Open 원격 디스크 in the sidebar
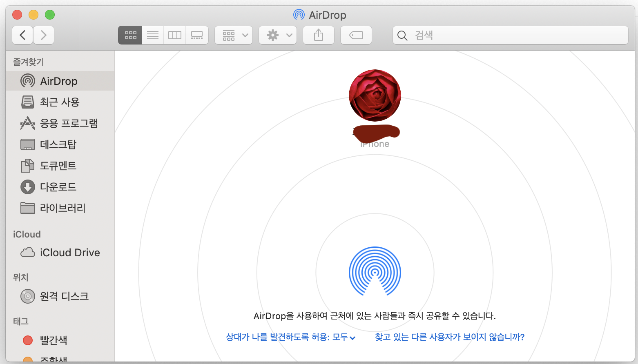The image size is (638, 364). [x=60, y=296]
